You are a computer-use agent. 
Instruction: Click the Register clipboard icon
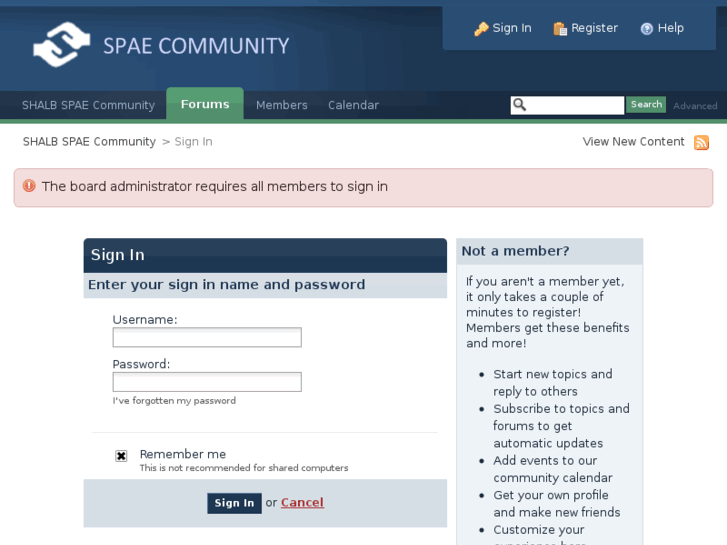(560, 29)
